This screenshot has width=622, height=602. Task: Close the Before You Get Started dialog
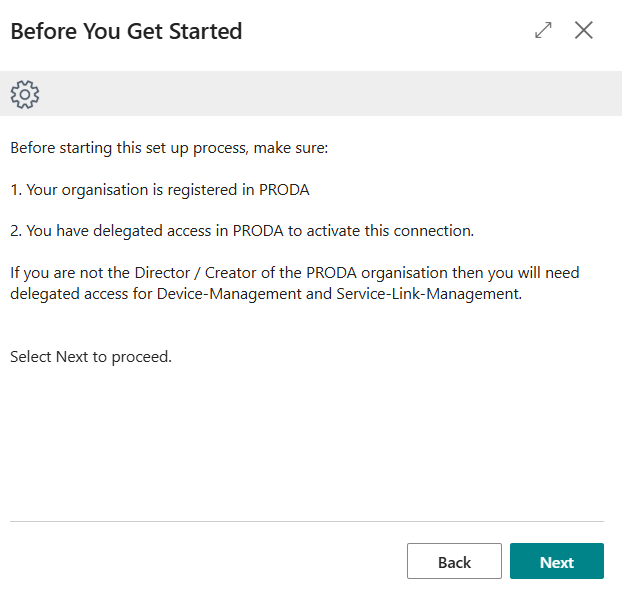click(x=584, y=30)
